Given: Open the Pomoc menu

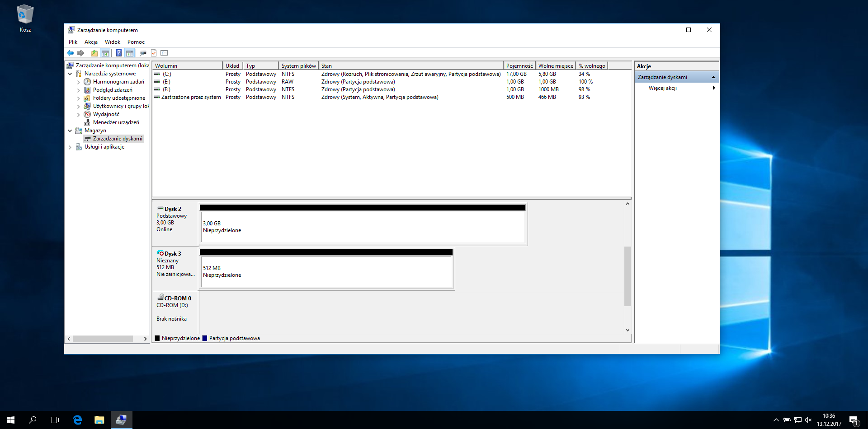Looking at the screenshot, I should 136,42.
